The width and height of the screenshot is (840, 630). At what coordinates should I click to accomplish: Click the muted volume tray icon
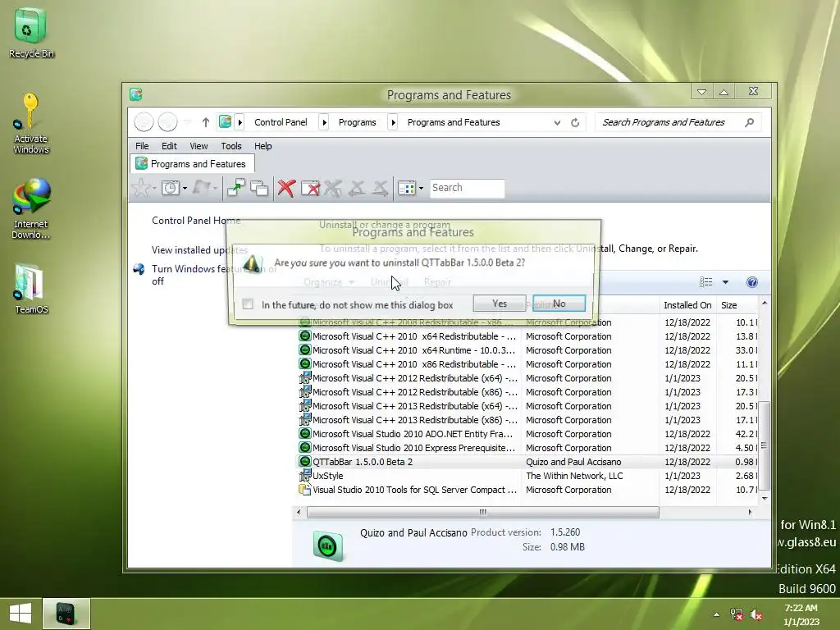point(756,614)
